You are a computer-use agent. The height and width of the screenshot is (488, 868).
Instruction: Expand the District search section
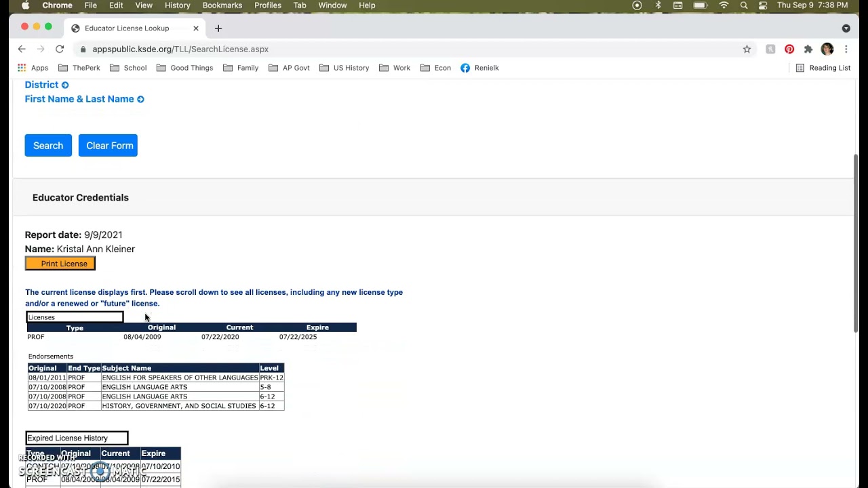[47, 85]
